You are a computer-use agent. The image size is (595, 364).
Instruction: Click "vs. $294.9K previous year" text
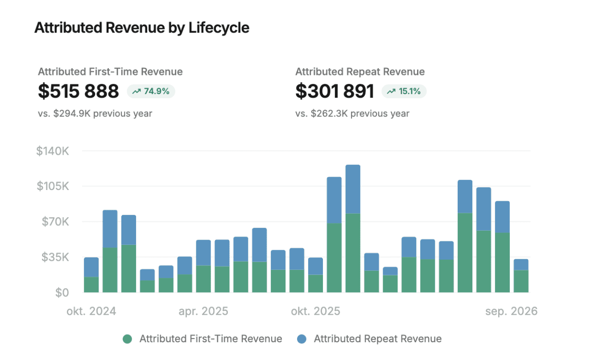95,113
